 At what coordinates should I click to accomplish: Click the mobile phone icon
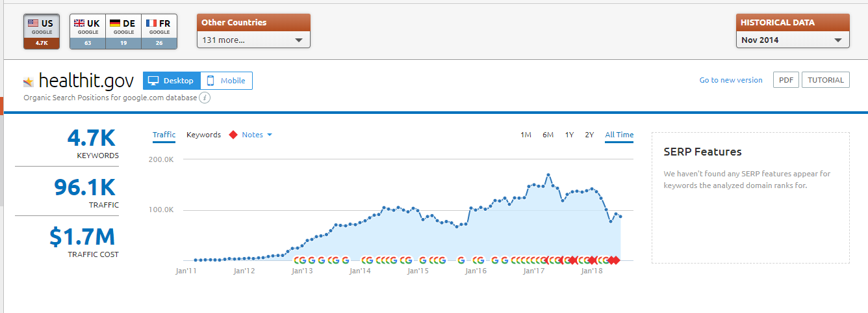point(211,81)
